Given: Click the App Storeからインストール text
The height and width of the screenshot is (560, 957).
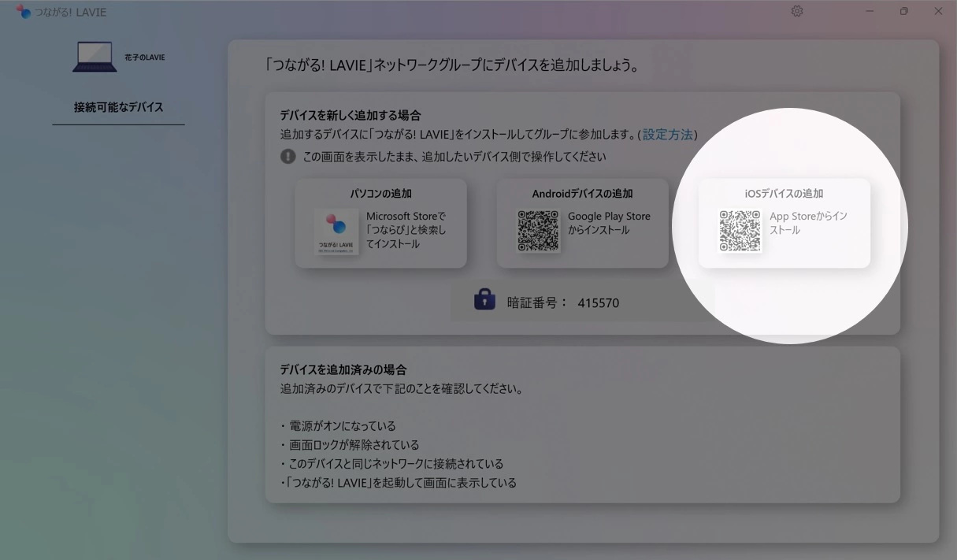Looking at the screenshot, I should (808, 223).
